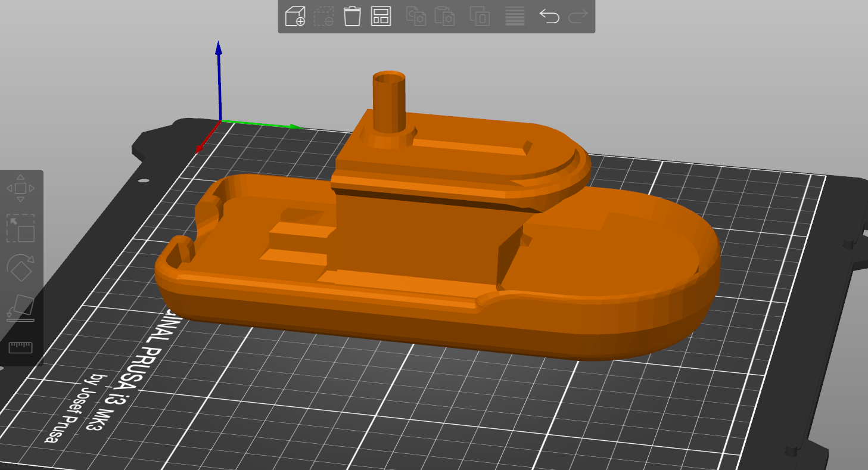Click the Paste icon in top toolbar

pyautogui.click(x=445, y=16)
